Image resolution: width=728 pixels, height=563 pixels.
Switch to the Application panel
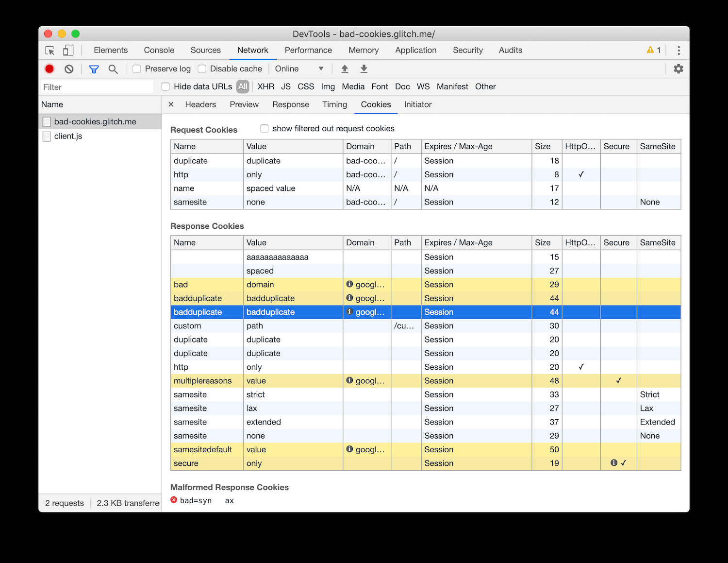tap(415, 50)
